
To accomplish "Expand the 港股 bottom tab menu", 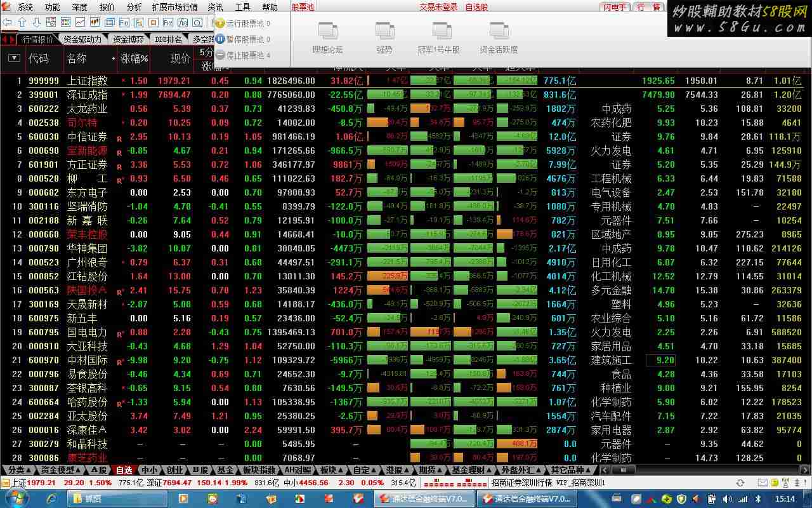I will 397,470.
